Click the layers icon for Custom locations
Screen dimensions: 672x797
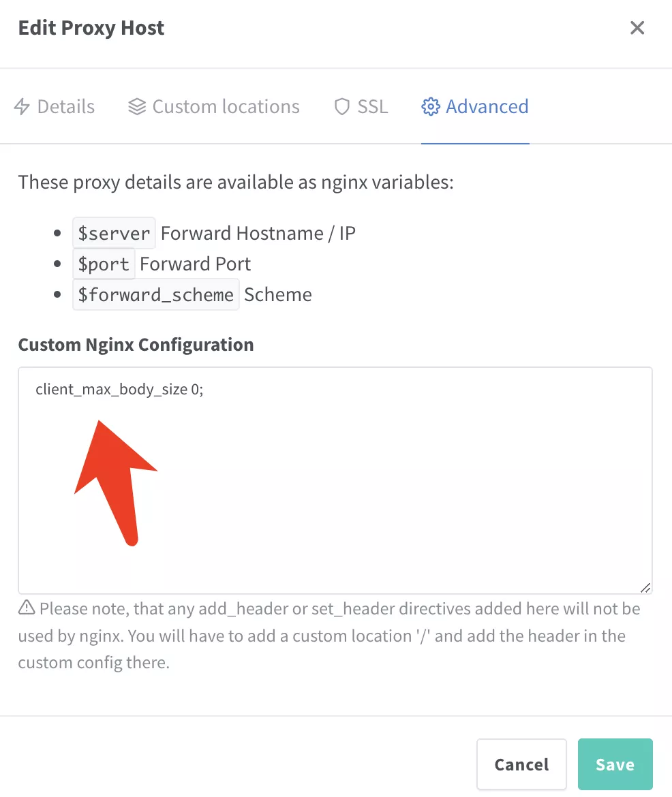(x=137, y=107)
